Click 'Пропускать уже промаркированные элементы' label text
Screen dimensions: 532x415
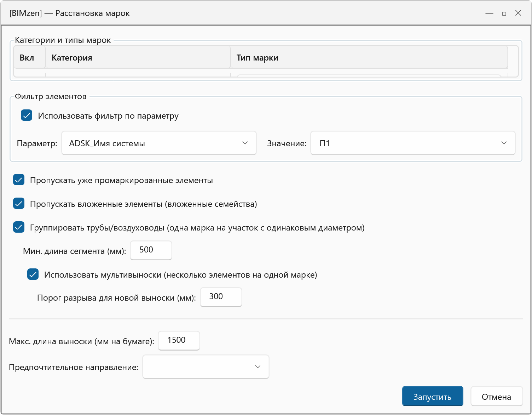[121, 181]
